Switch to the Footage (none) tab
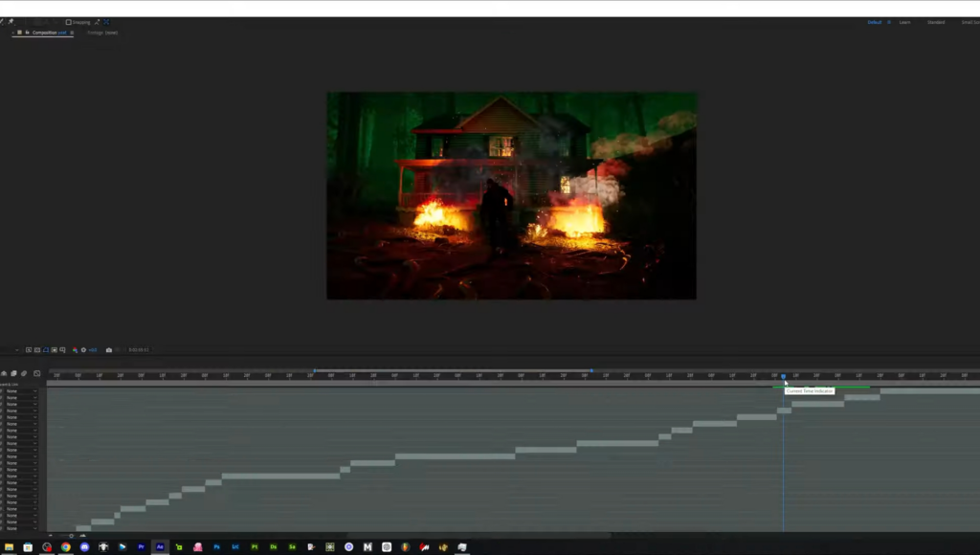This screenshot has width=980, height=555. pyautogui.click(x=102, y=33)
